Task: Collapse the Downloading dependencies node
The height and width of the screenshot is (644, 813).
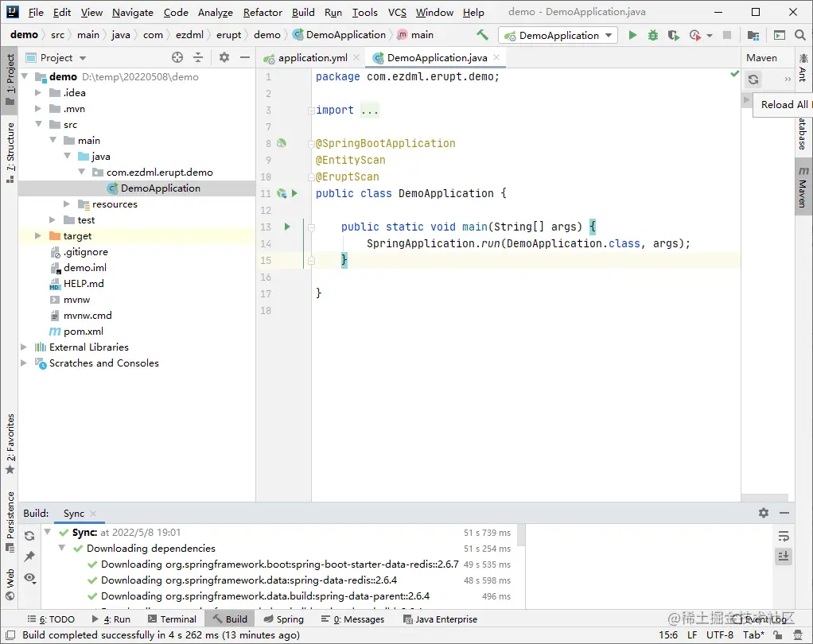Action: 62,548
